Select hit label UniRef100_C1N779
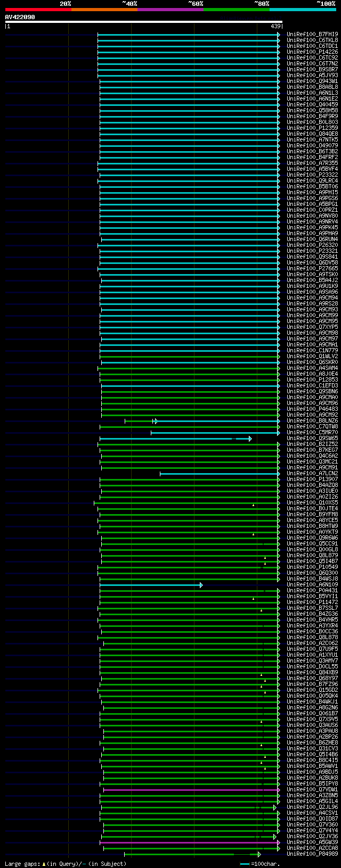Viewport: 341px width, 868px height. tap(312, 351)
